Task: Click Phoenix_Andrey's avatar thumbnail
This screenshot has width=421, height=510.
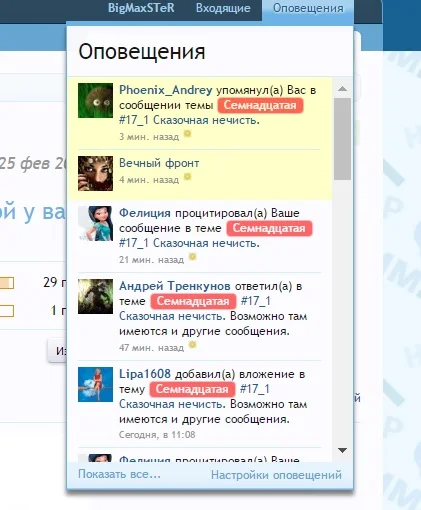Action: (95, 100)
